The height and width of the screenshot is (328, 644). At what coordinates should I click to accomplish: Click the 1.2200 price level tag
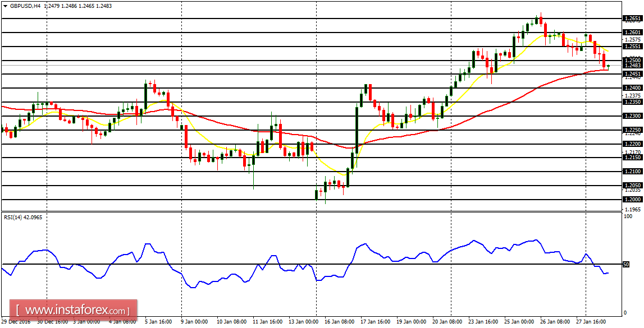[632, 144]
